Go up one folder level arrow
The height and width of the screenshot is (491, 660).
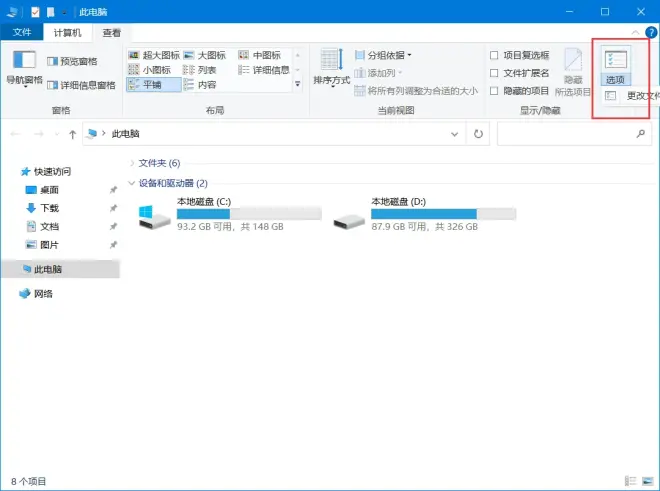pyautogui.click(x=72, y=134)
